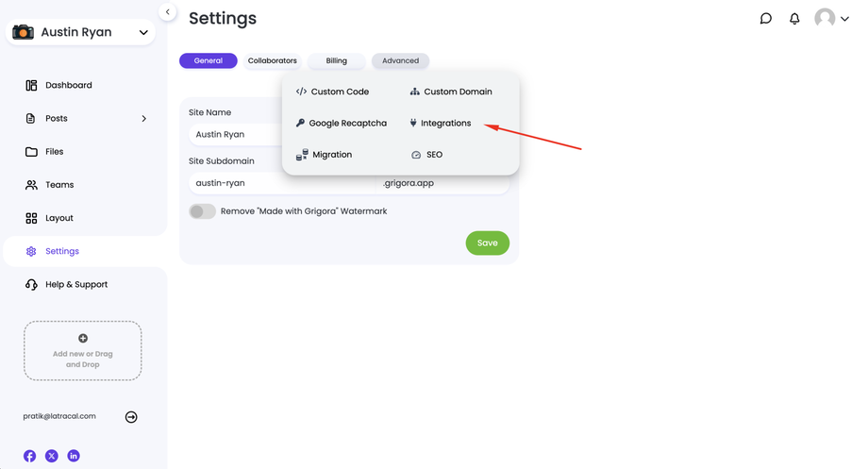The height and width of the screenshot is (469, 868).
Task: Click the green Save button
Action: [487, 243]
